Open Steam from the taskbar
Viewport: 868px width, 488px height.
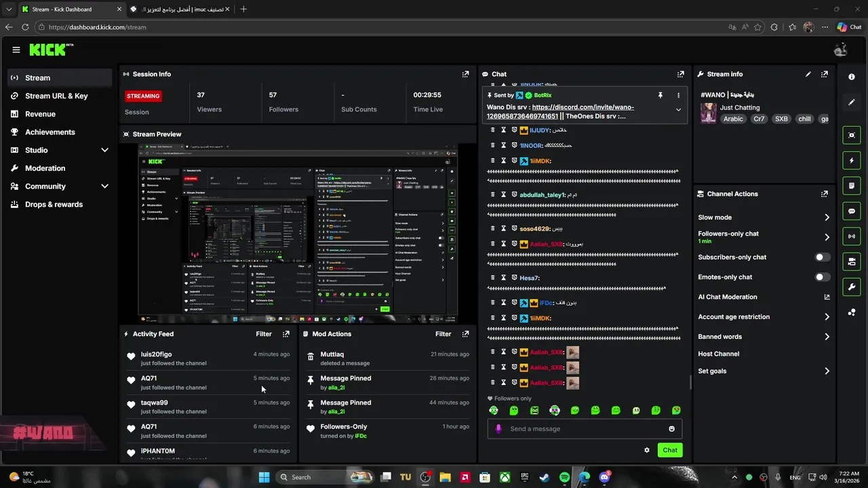click(x=545, y=477)
